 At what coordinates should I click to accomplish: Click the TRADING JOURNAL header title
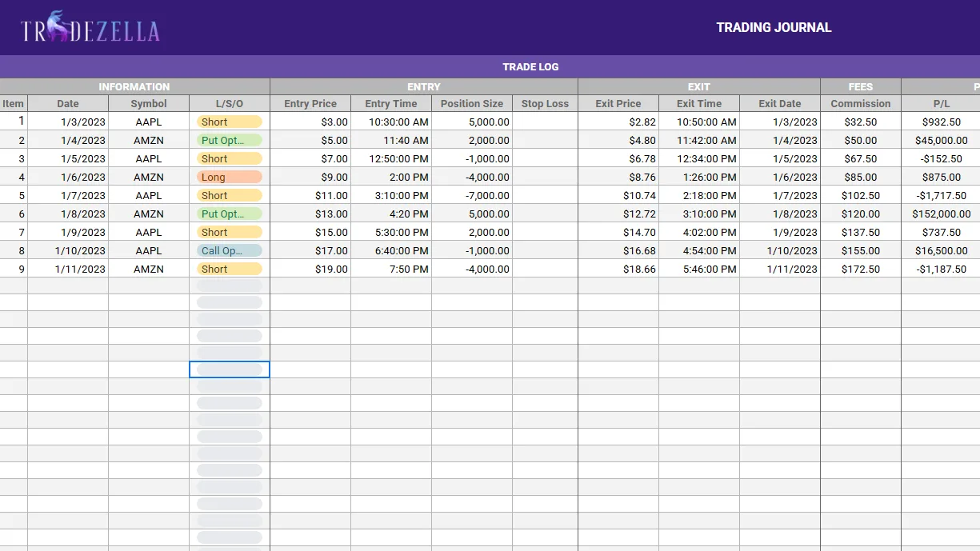pos(774,27)
